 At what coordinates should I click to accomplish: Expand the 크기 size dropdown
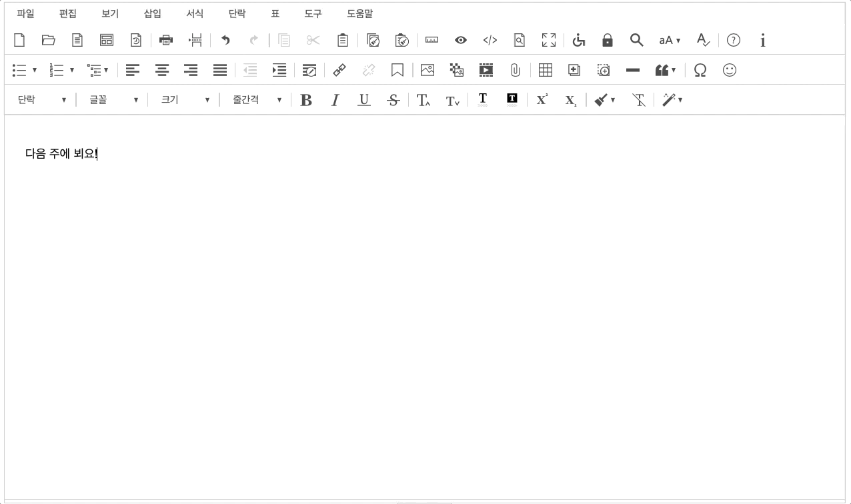[185, 100]
